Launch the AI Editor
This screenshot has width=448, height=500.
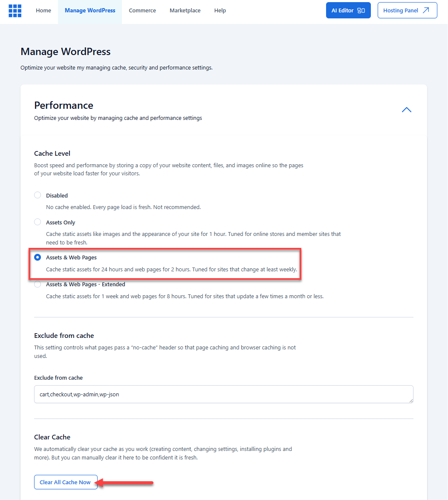pyautogui.click(x=348, y=10)
